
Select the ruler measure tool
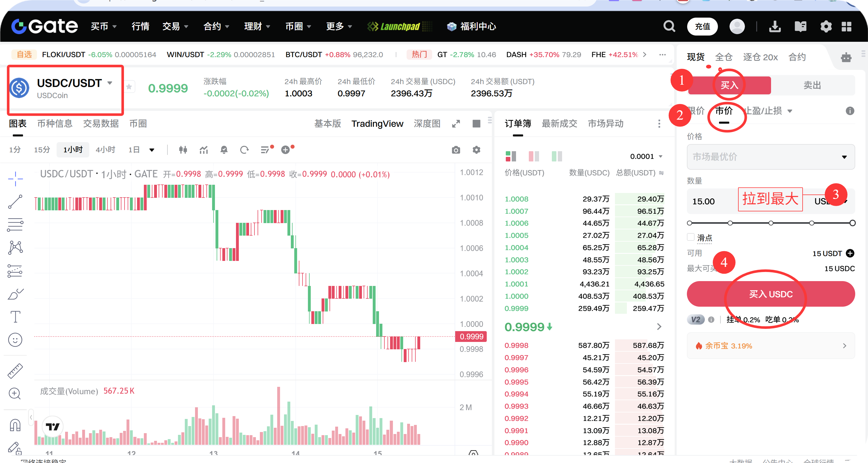click(15, 371)
